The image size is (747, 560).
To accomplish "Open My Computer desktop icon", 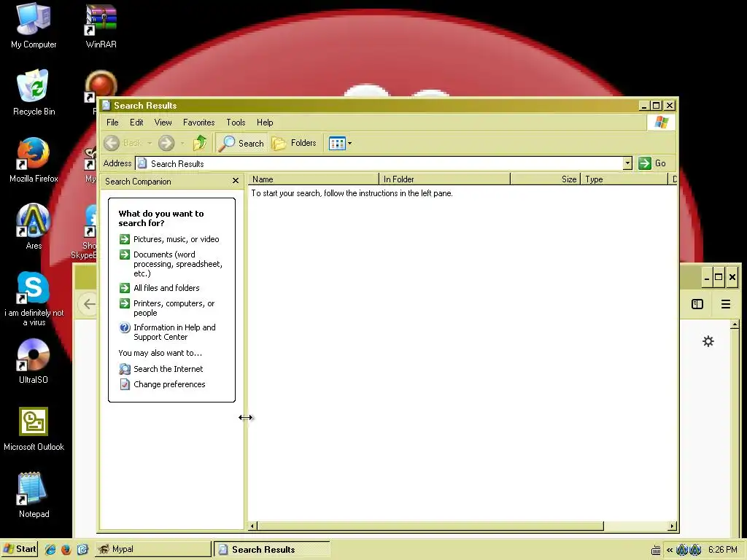I will (34, 26).
